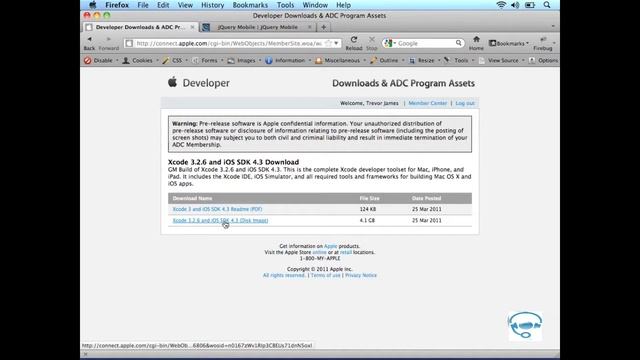Click the Stop loading icon
640x360 pixels.
click(371, 40)
